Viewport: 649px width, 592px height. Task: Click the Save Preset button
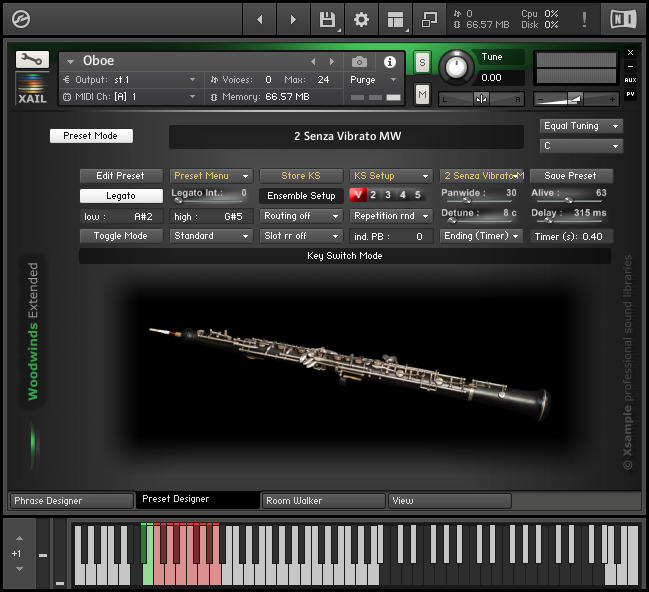[570, 176]
